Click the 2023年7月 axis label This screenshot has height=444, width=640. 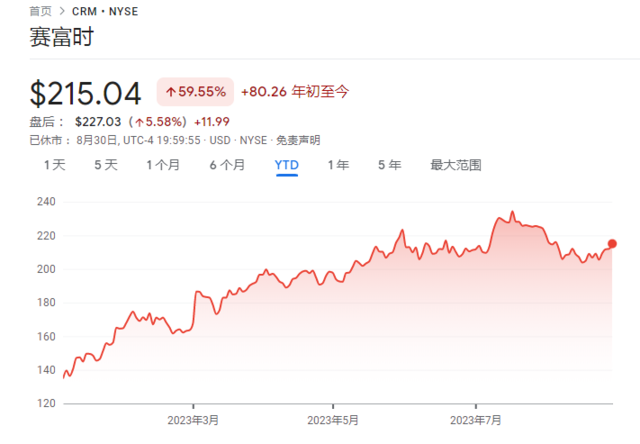(476, 420)
